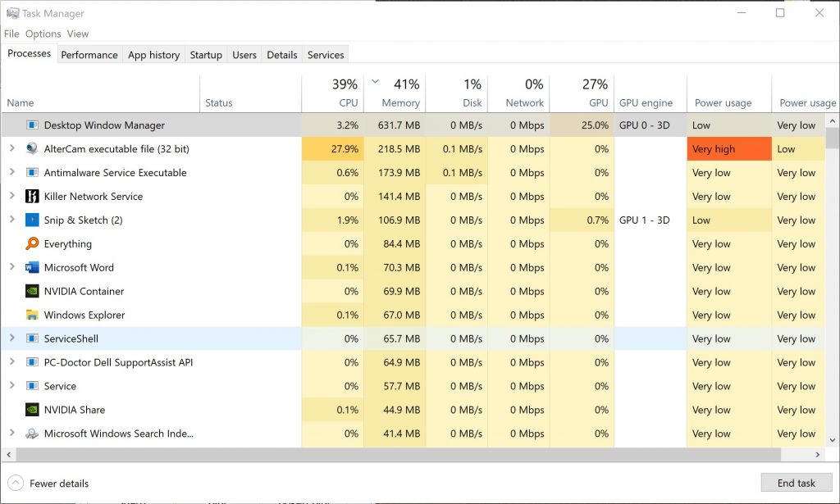Click the 27.9% CPU value for AlterCam
The image size is (840, 504).
click(333, 148)
